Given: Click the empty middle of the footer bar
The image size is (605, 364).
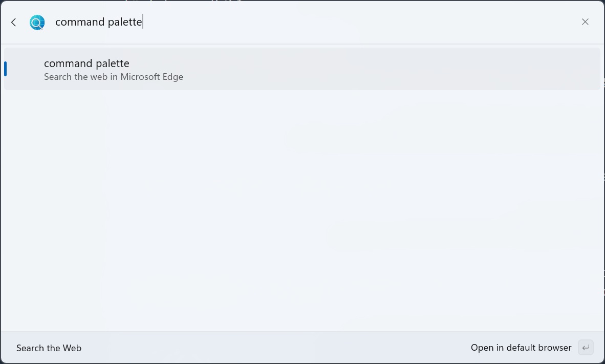Looking at the screenshot, I should point(276,348).
